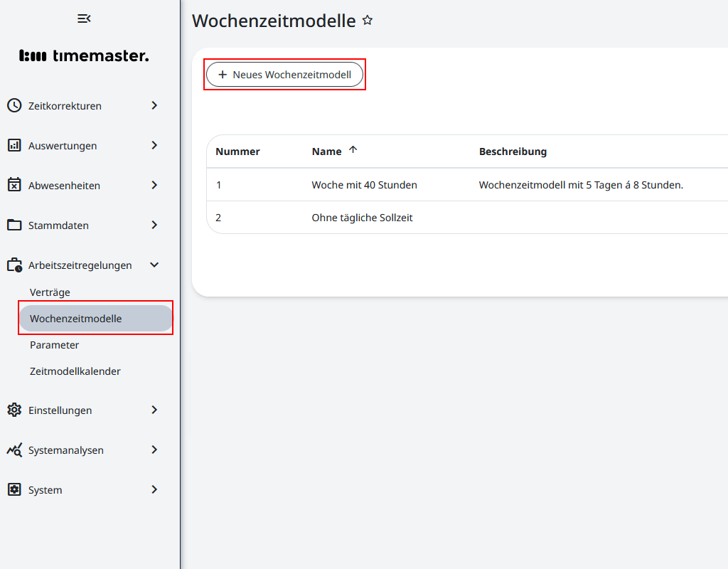Open Zeitkorrekturen via the clock icon
The width and height of the screenshot is (728, 569).
(14, 105)
